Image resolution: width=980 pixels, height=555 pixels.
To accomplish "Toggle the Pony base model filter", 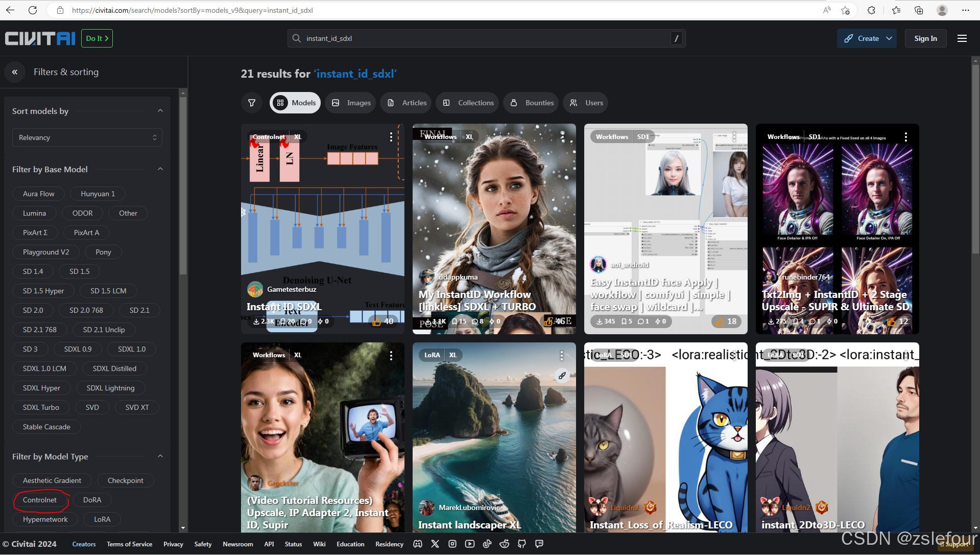I will [103, 252].
